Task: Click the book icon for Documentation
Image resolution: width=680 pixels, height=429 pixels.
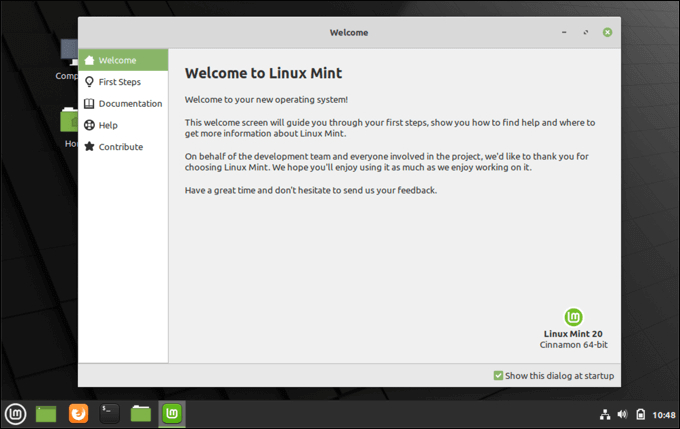Action: [89, 103]
